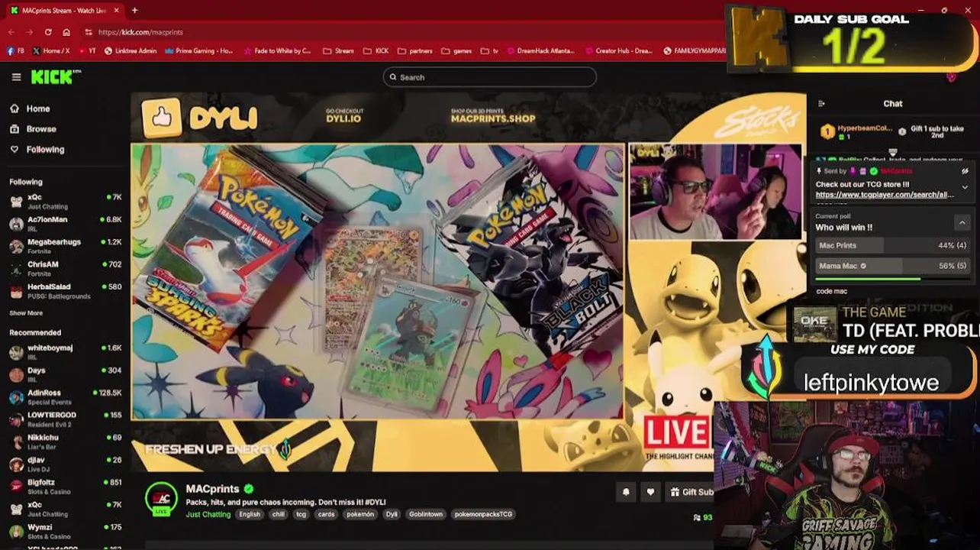Select the MACprints Stream browser tab
The width and height of the screenshot is (980, 550).
pyautogui.click(x=65, y=11)
